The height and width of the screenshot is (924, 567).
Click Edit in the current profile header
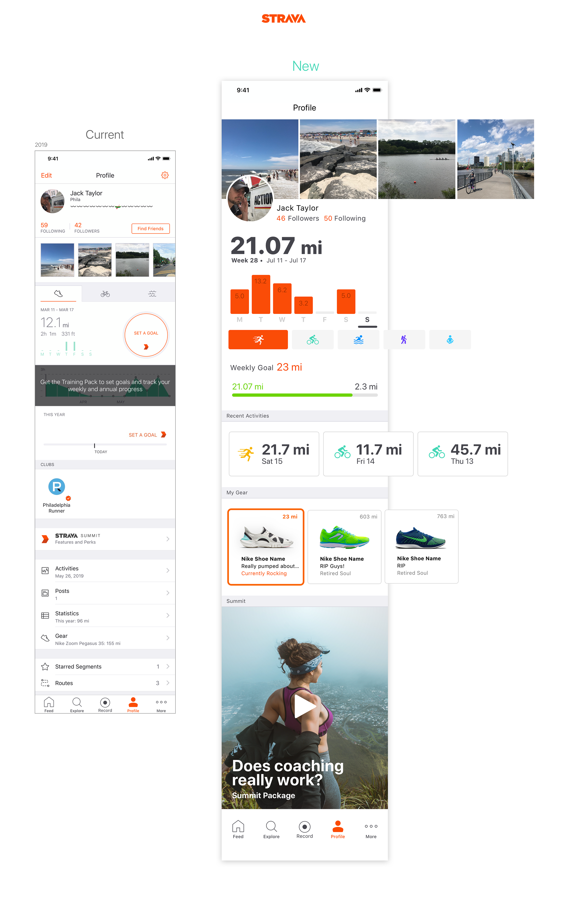46,175
